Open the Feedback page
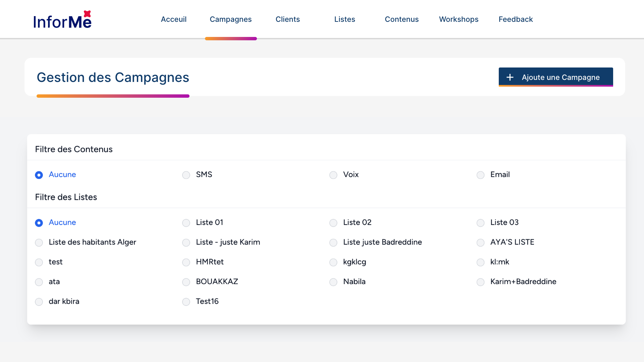 click(516, 19)
